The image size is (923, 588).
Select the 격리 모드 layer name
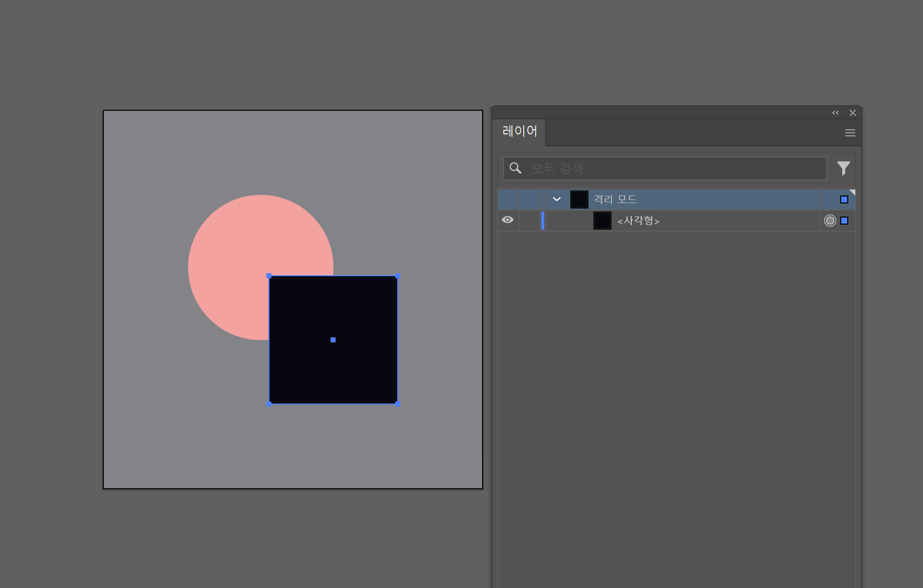615,199
